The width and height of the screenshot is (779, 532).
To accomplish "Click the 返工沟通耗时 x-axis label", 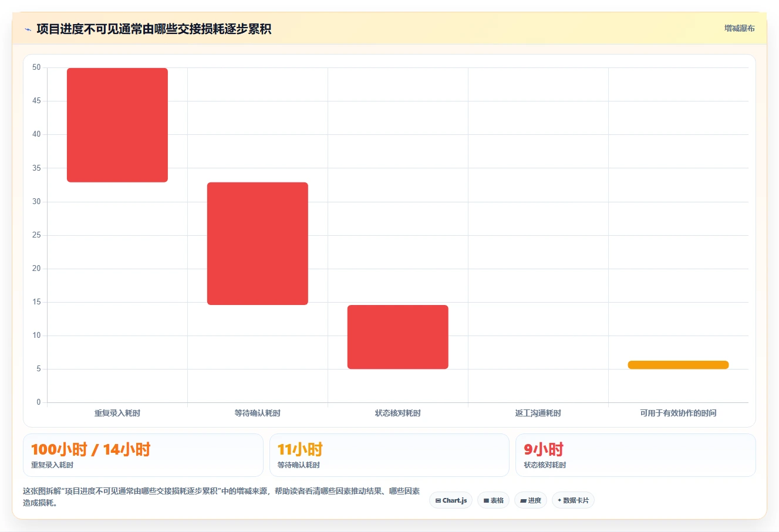I will 538,413.
